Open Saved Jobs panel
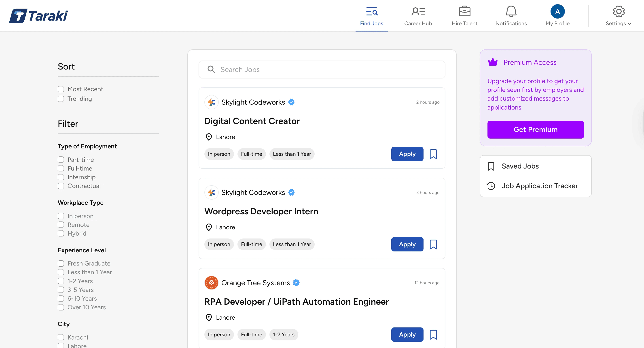 (520, 166)
